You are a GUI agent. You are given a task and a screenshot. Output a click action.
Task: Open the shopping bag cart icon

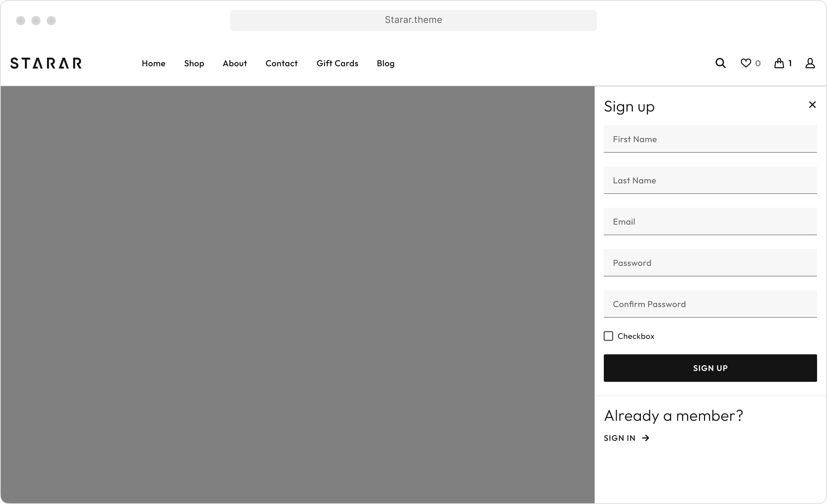tap(779, 63)
